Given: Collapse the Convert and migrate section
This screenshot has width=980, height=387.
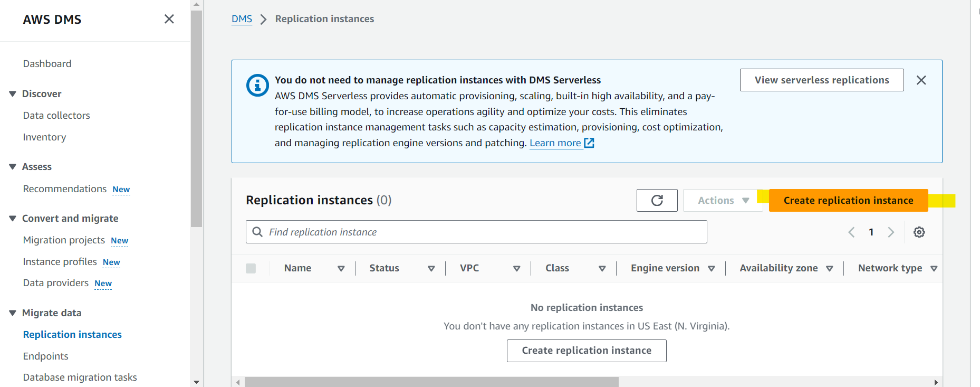Looking at the screenshot, I should (x=13, y=219).
